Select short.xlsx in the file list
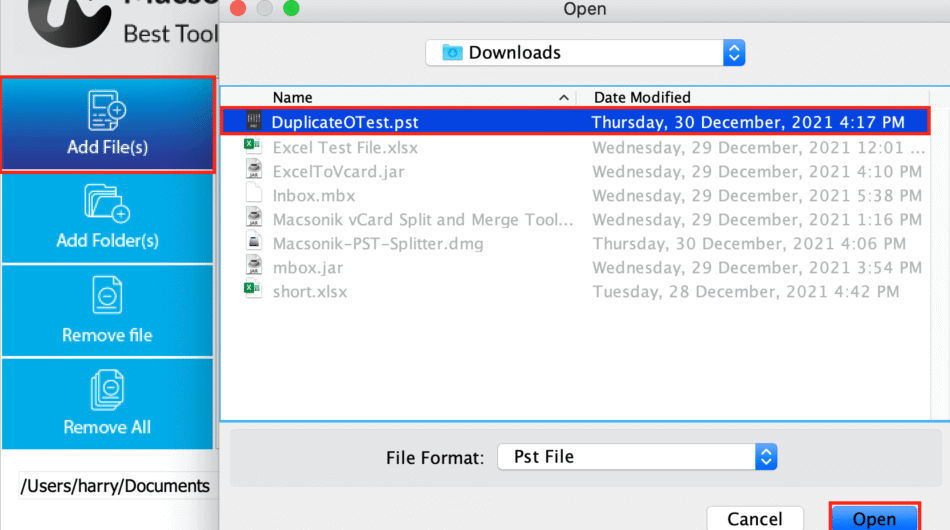 [310, 291]
